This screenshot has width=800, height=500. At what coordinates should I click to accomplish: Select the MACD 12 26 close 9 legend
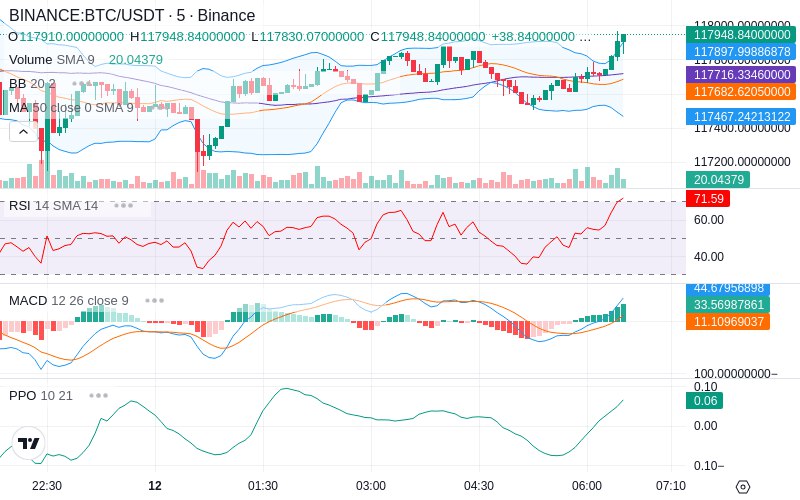69,301
